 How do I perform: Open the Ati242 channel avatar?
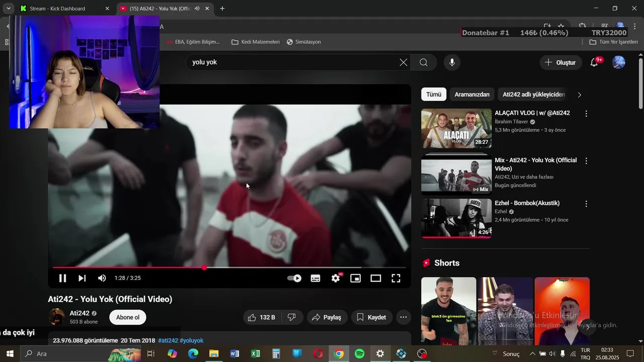pos(56,317)
